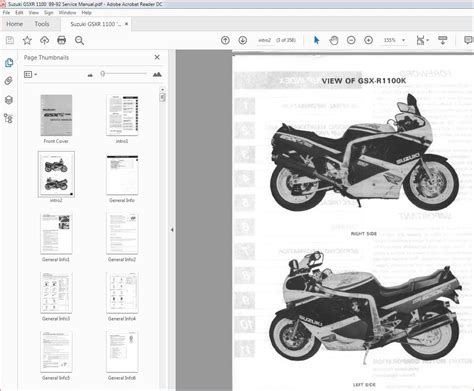The height and width of the screenshot is (391, 474).
Task: Bookmark the document with the star icon
Action: tap(27, 40)
